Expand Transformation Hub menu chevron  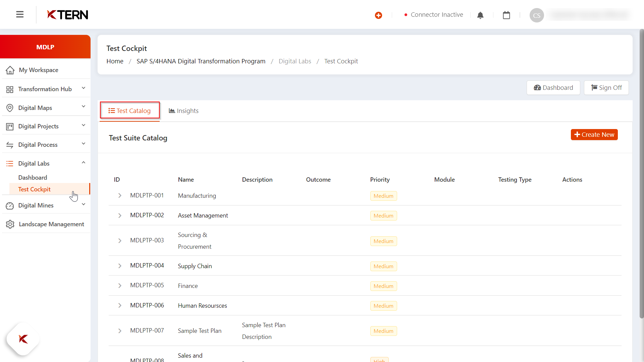(x=84, y=88)
